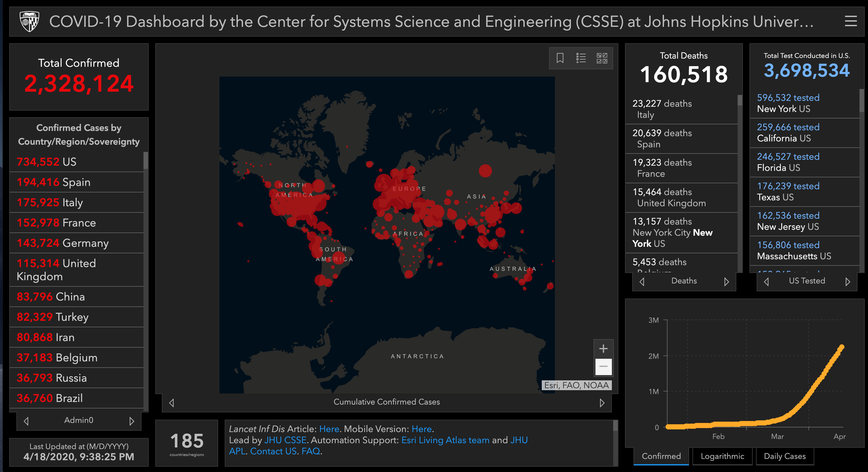The width and height of the screenshot is (868, 472).
Task: Switch the chart to Logarithmic view
Action: tap(723, 456)
